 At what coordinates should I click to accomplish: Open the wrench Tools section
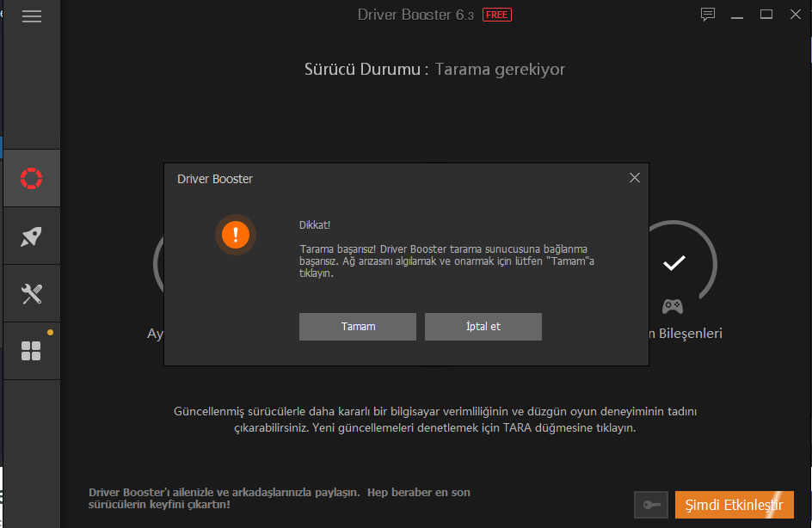[x=32, y=294]
